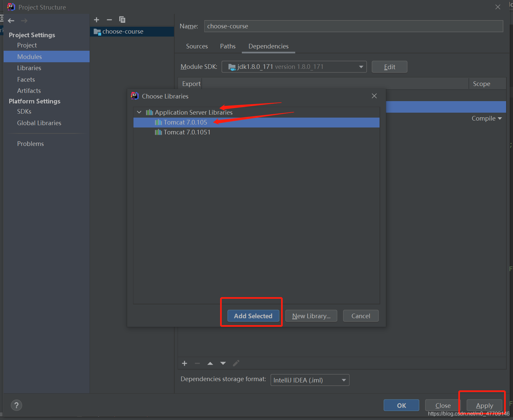Click the add module plus icon
The width and height of the screenshot is (513, 420).
pyautogui.click(x=97, y=20)
